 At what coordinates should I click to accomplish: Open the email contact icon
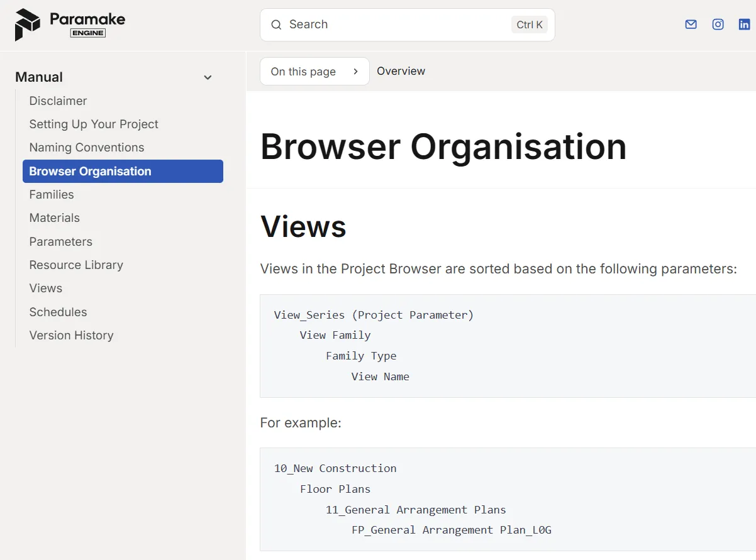[x=691, y=25]
